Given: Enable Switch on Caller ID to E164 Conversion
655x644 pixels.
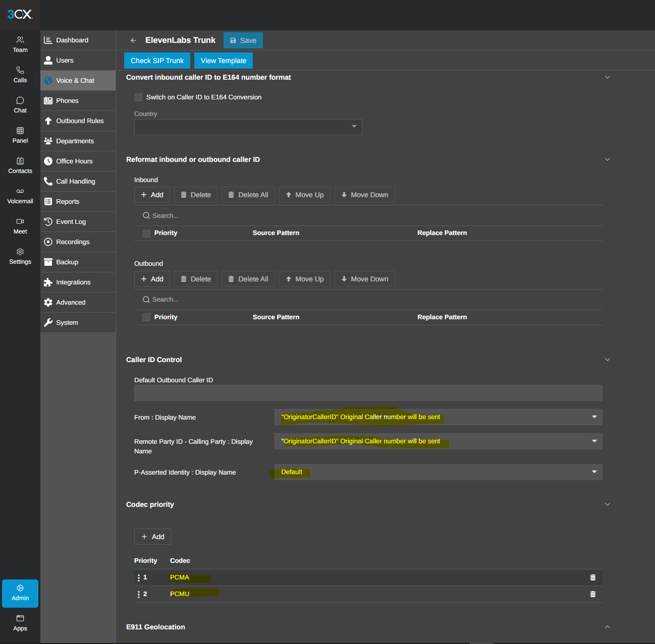Looking at the screenshot, I should (x=138, y=97).
